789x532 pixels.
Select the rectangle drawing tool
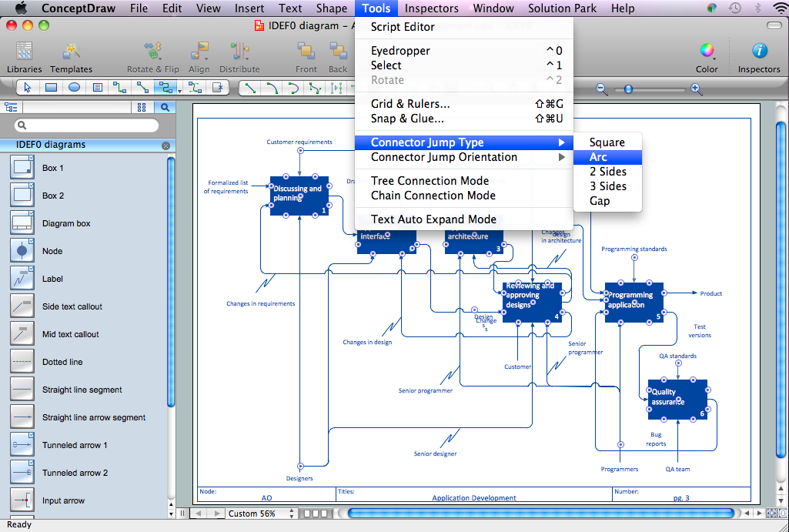click(x=51, y=88)
